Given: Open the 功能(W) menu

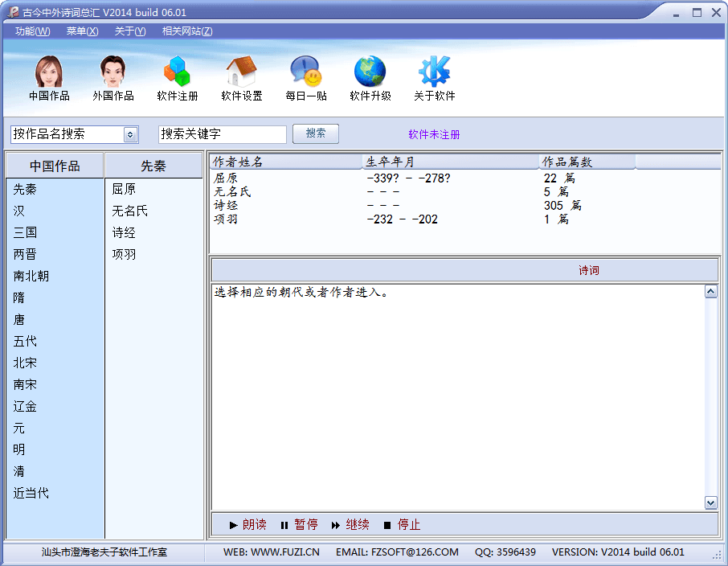Looking at the screenshot, I should (x=32, y=31).
